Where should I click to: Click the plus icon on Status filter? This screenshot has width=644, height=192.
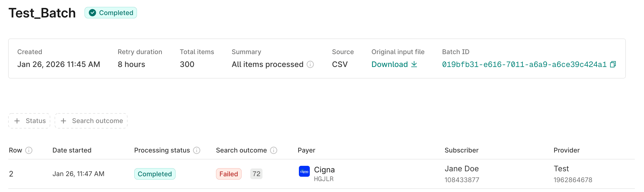[17, 121]
